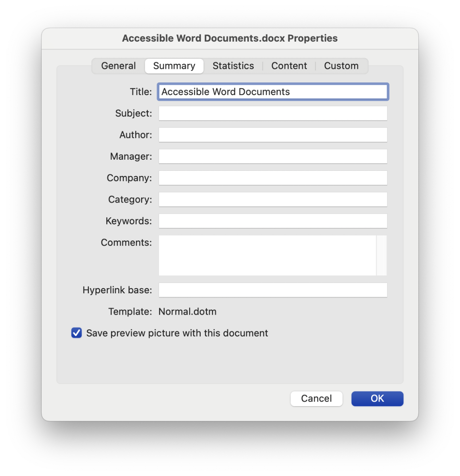Viewport: 460px width, 476px height.
Task: Click the Cancel button
Action: (x=316, y=399)
